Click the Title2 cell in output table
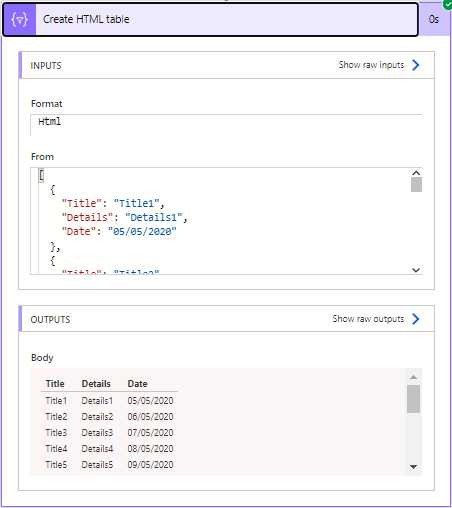 56,417
